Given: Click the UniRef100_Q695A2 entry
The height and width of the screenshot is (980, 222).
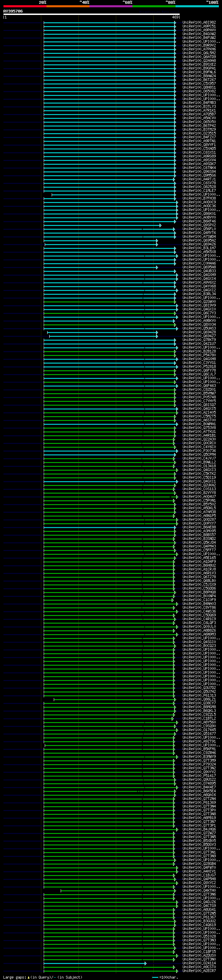Looking at the screenshot, I should coord(199,241).
